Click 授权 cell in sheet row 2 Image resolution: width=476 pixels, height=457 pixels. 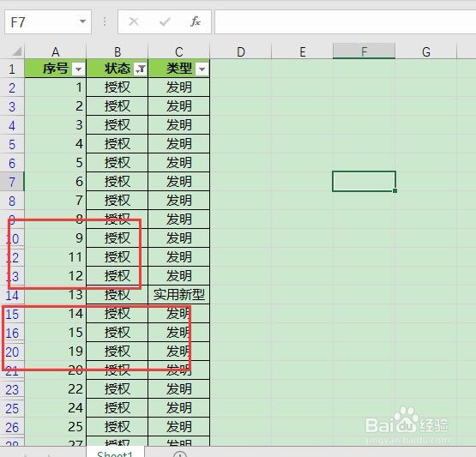tap(117, 87)
